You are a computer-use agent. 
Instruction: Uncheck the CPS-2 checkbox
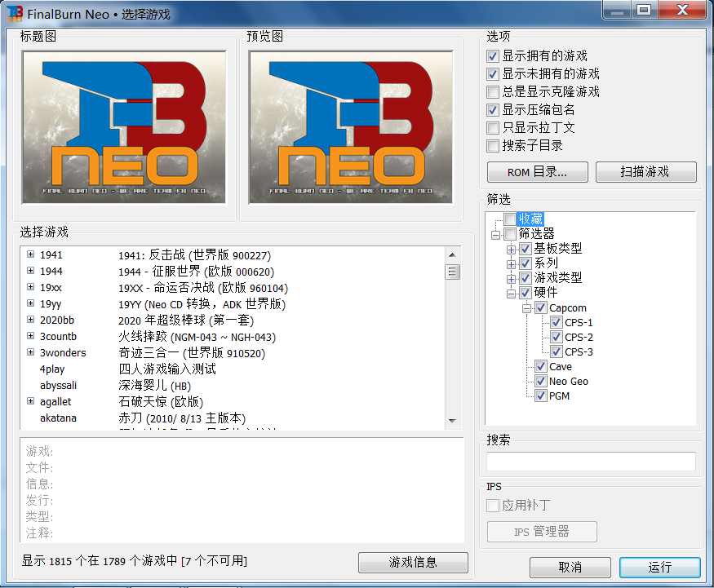(556, 337)
